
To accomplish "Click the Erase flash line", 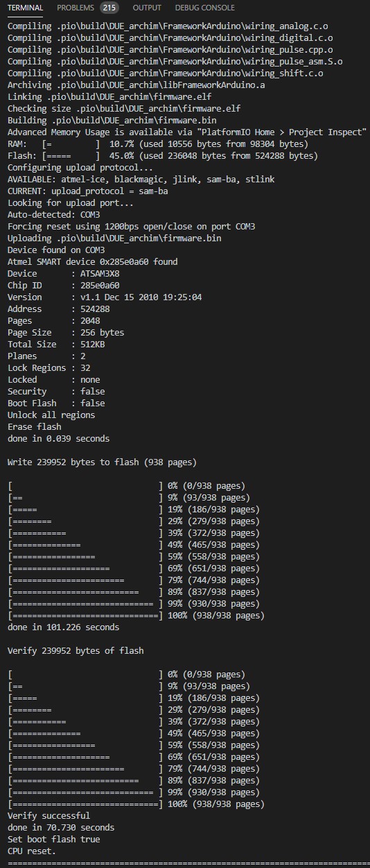I will point(34,427).
